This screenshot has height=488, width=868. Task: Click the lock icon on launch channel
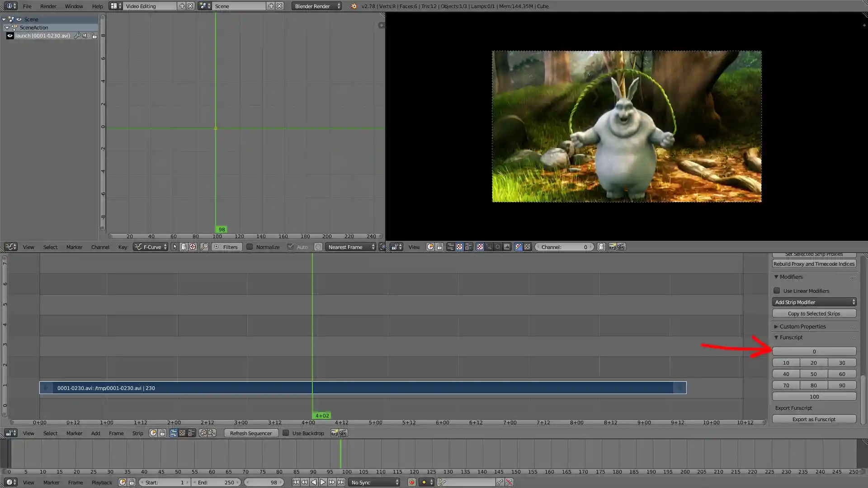click(94, 36)
